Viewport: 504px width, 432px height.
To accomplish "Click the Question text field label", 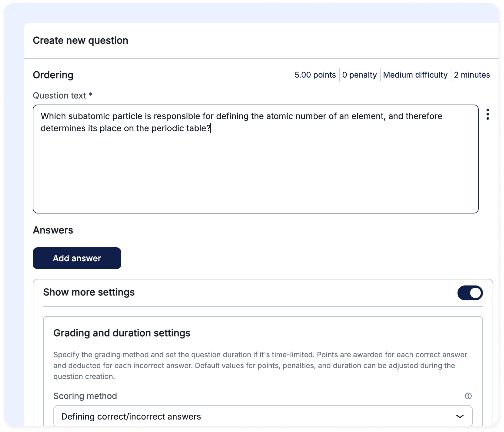I will coord(63,95).
